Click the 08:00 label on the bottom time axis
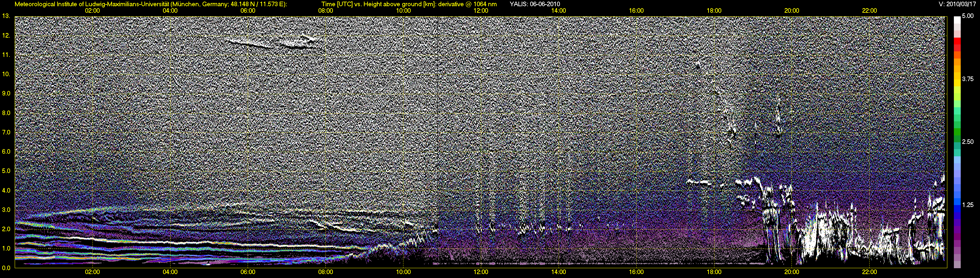The height and width of the screenshot is (278, 980). click(326, 272)
